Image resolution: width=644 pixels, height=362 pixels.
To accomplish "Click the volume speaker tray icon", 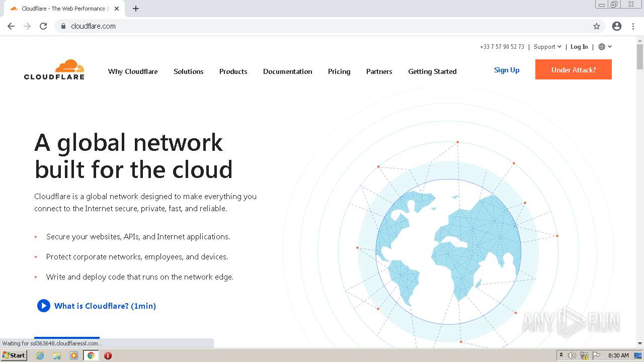I will (x=572, y=355).
